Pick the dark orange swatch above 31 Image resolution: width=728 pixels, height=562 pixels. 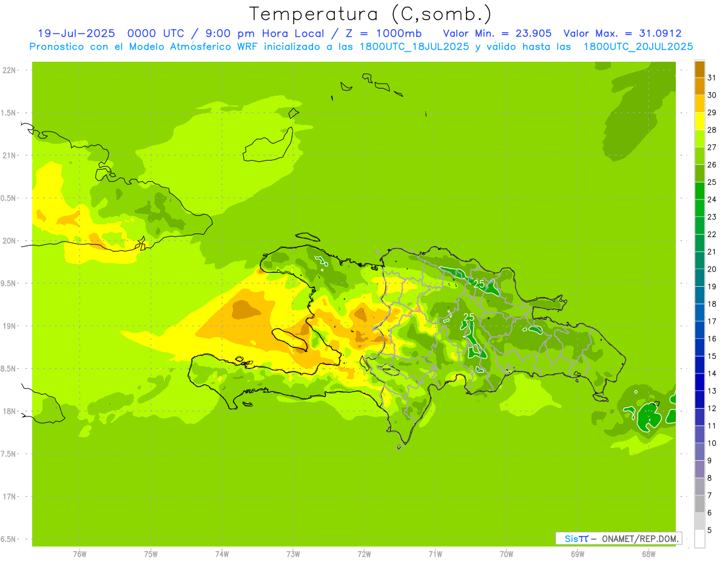(699, 69)
